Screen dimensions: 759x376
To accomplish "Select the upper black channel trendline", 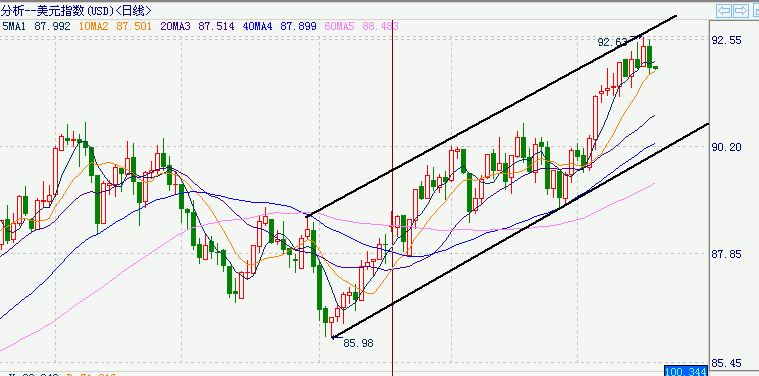I will 491,116.
